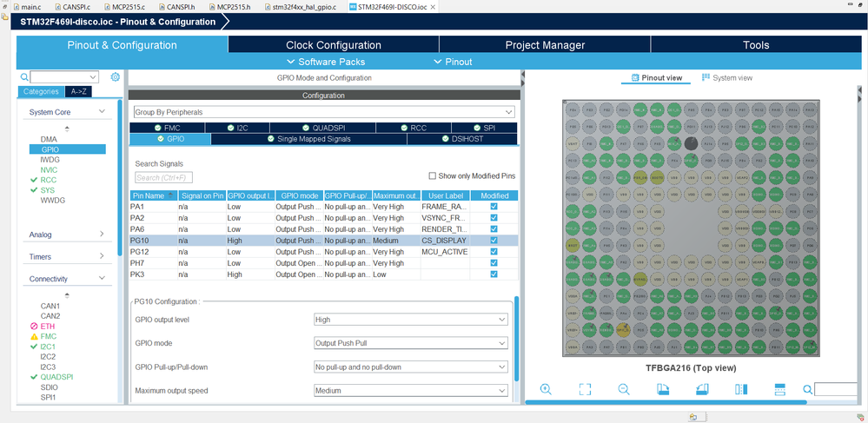Viewport: 868px width, 423px height.
Task: Toggle the Modified checkbox for PK3
Action: click(x=494, y=274)
